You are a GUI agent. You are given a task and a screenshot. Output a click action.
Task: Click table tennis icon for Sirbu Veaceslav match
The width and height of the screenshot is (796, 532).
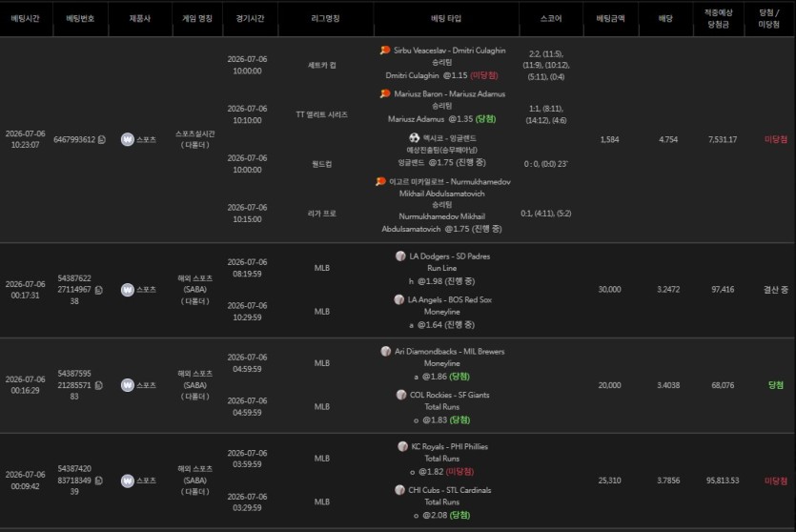(x=385, y=51)
